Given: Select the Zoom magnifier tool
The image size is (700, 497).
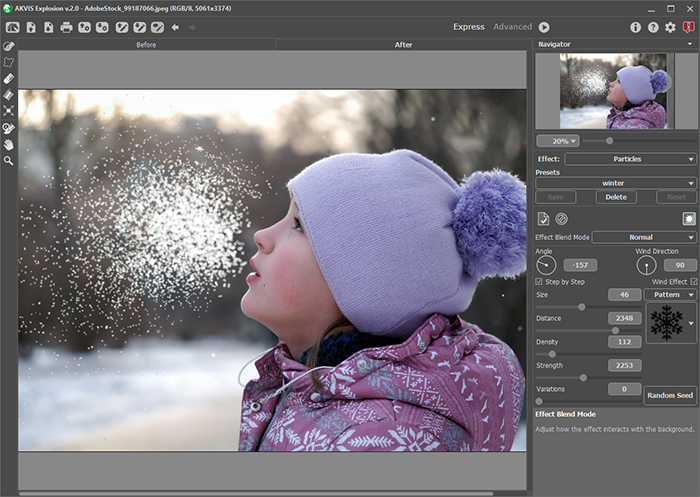Looking at the screenshot, I should [9, 160].
